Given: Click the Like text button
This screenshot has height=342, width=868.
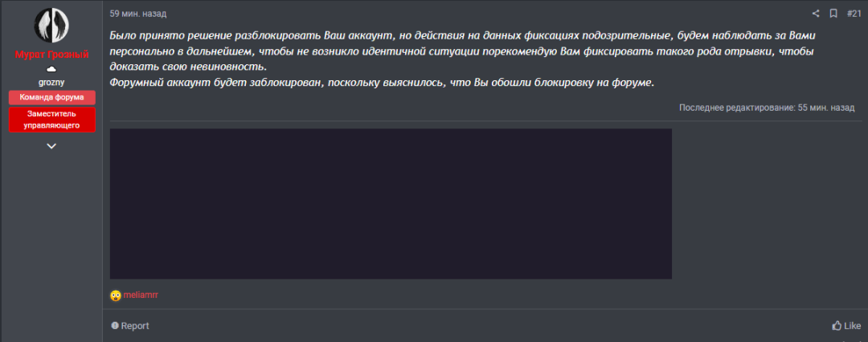Looking at the screenshot, I should [x=853, y=326].
